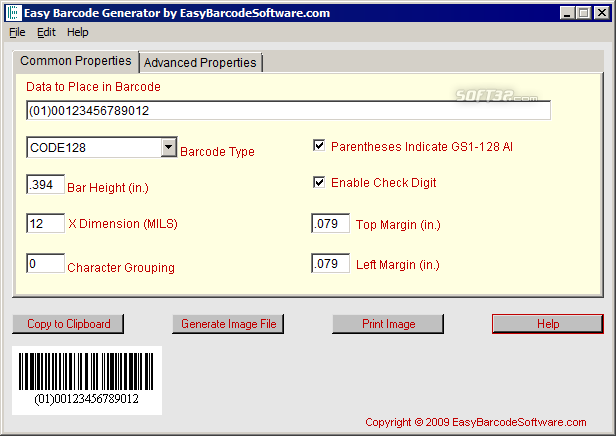This screenshot has height=436, width=616.
Task: Click the Top Margin (in.) label
Action: pyautogui.click(x=398, y=225)
